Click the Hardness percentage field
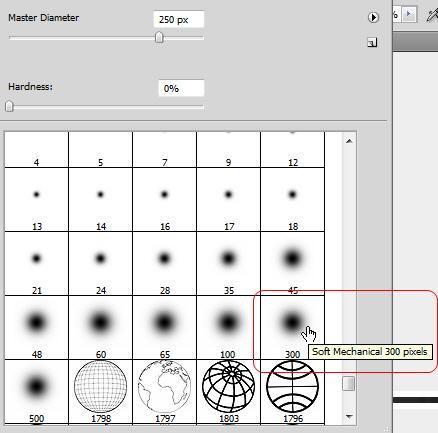This screenshot has height=433, width=438. [x=181, y=88]
